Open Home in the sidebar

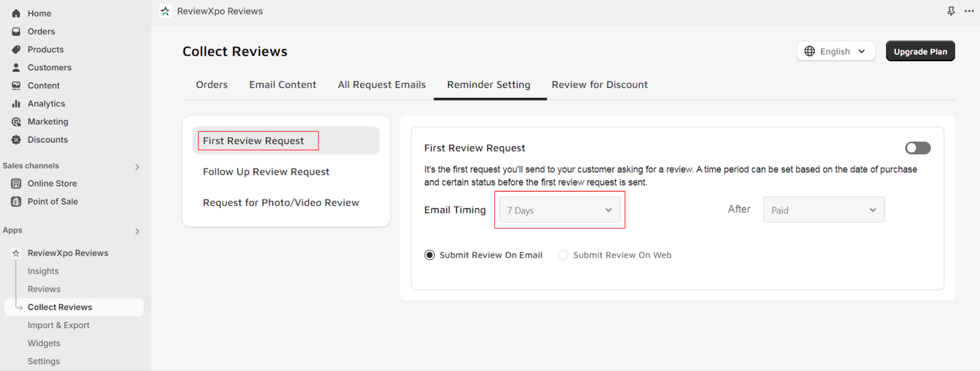pos(39,13)
